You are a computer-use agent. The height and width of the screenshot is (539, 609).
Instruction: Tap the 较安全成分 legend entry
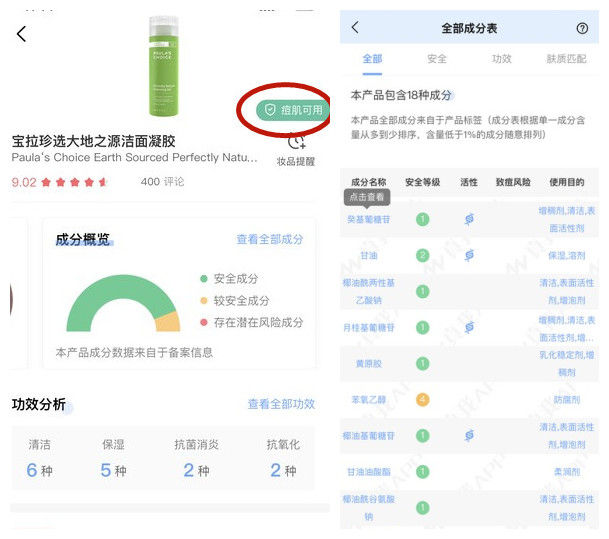(235, 301)
